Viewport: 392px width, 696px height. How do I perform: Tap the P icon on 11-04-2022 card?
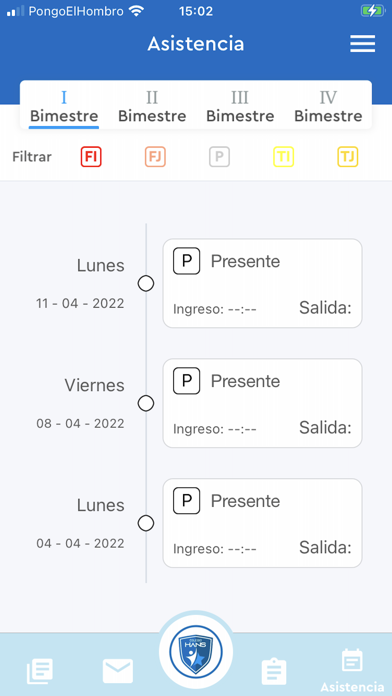point(186,261)
